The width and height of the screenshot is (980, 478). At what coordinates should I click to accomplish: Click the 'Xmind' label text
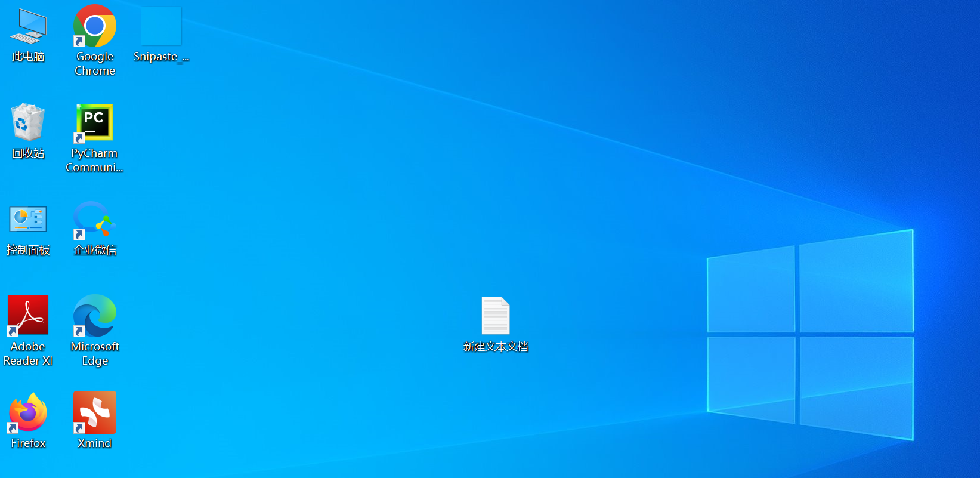pyautogui.click(x=95, y=443)
